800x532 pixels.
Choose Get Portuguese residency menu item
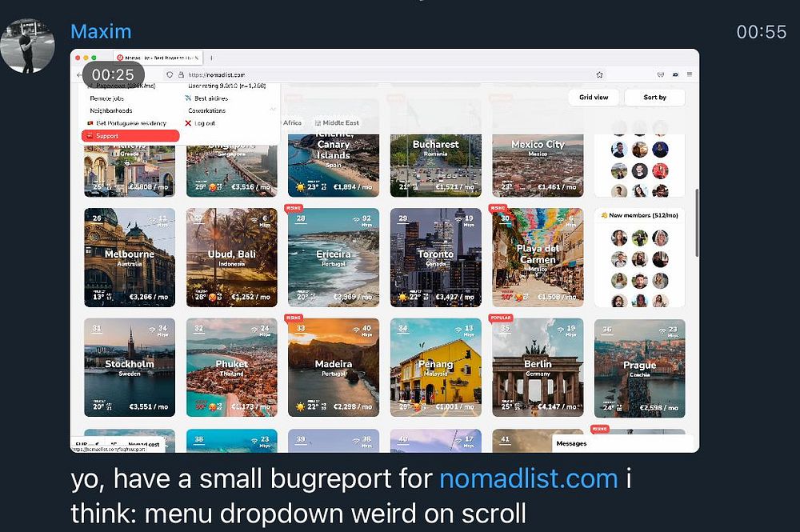(x=127, y=123)
